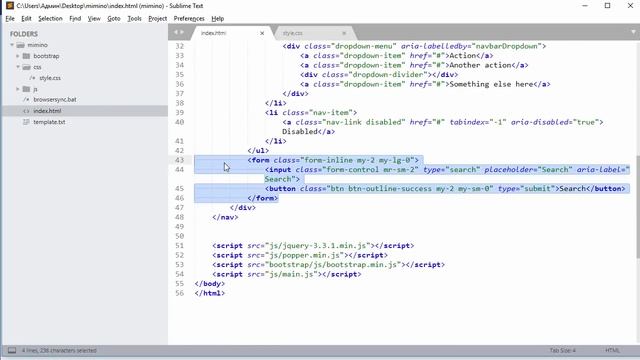Image resolution: width=640 pixels, height=360 pixels.
Task: Click the css folder icon
Action: [27, 67]
